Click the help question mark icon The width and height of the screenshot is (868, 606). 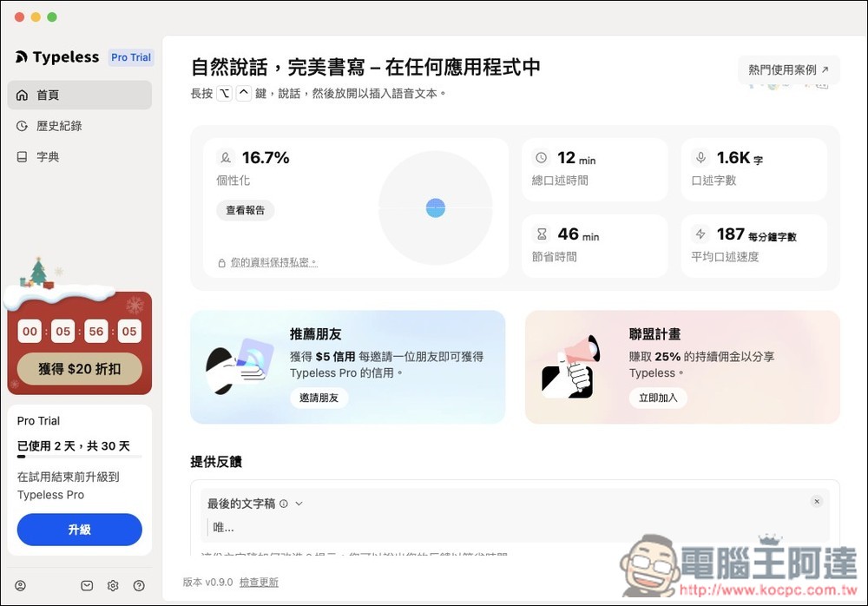coord(139,585)
